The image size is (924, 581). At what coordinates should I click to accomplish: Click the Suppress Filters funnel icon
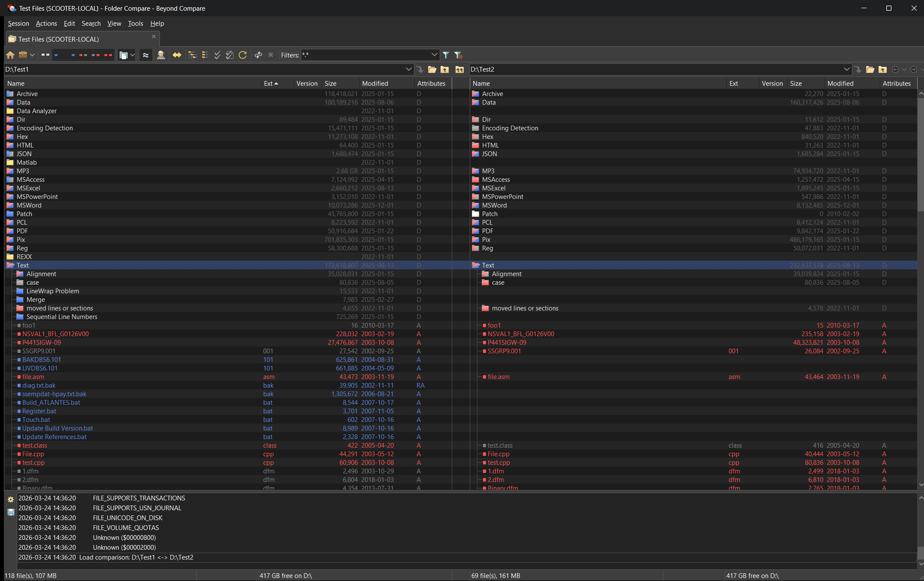[x=458, y=55]
